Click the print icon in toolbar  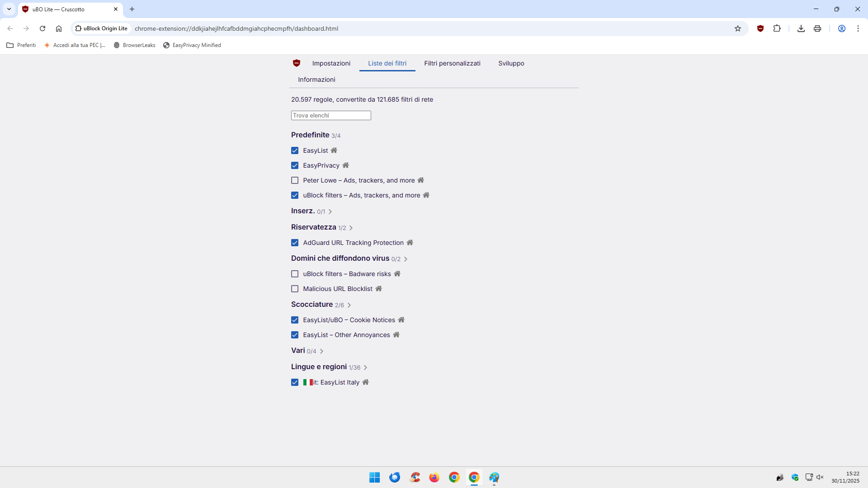[x=817, y=28]
